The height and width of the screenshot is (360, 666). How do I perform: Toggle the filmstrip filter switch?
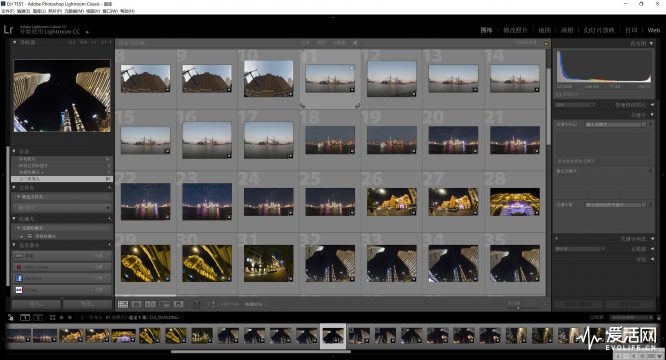coord(659,317)
